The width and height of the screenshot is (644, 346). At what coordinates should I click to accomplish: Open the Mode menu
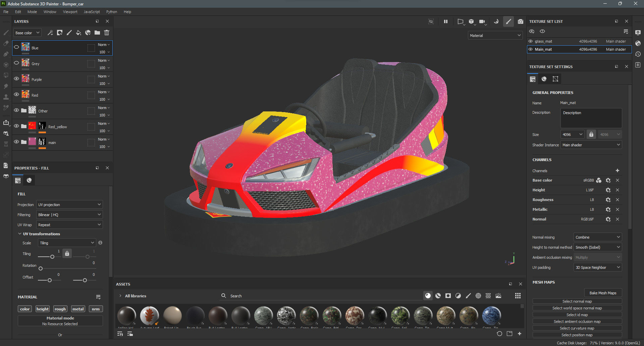click(x=32, y=12)
